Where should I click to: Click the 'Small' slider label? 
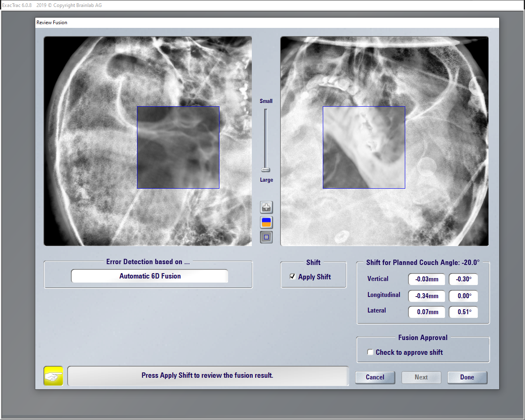266,101
